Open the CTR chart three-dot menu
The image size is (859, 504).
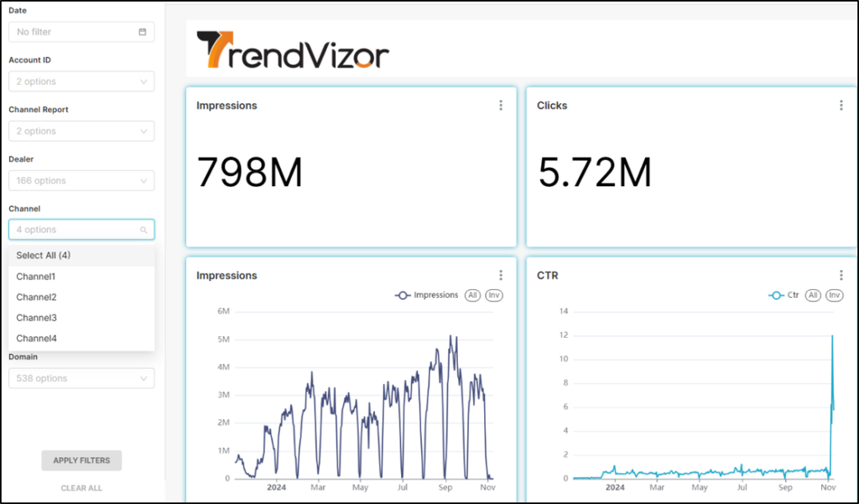841,276
